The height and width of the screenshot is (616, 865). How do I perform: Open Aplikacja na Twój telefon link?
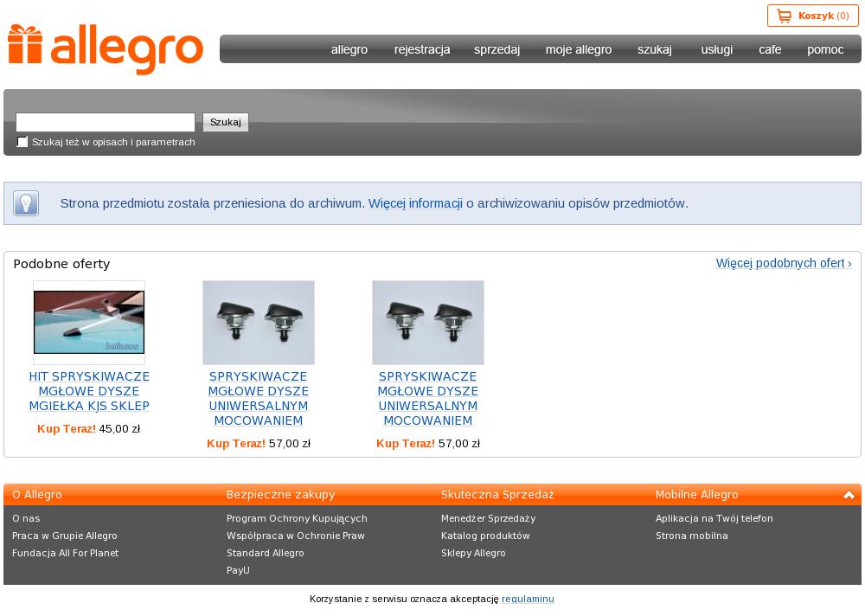(x=714, y=518)
